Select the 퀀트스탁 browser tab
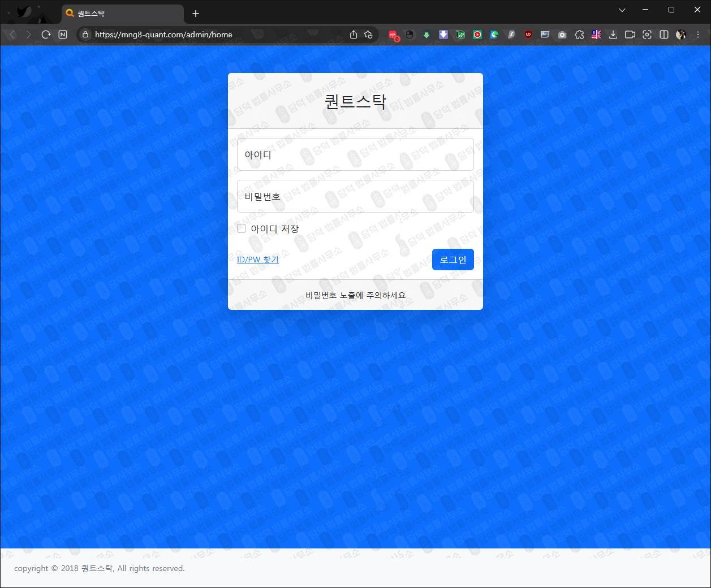The width and height of the screenshot is (711, 588). coord(122,14)
